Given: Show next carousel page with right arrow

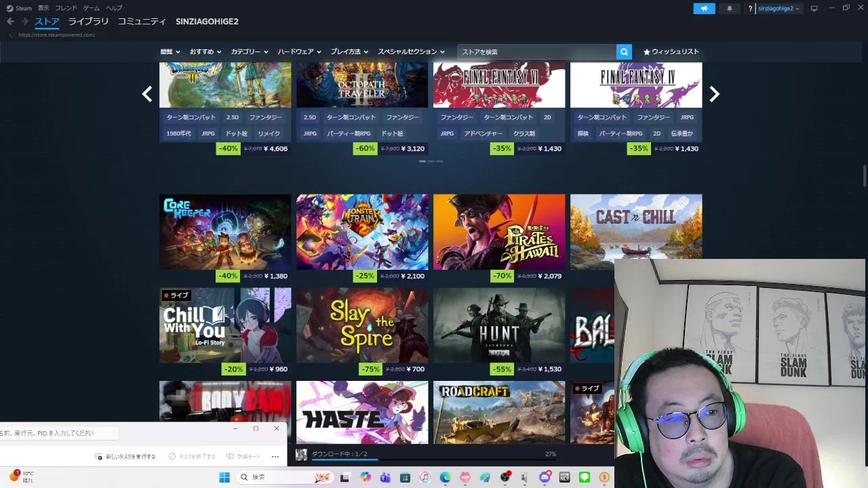Looking at the screenshot, I should (714, 94).
